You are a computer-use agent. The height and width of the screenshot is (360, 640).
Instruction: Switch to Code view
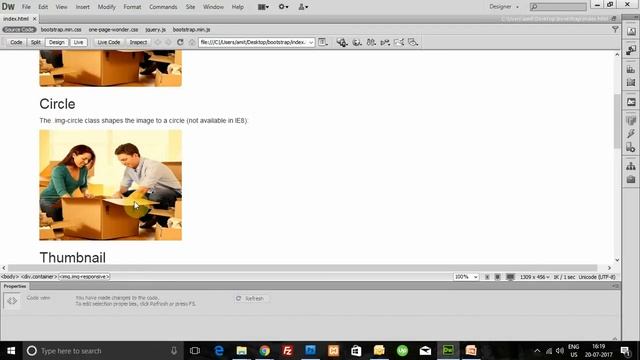(16, 42)
